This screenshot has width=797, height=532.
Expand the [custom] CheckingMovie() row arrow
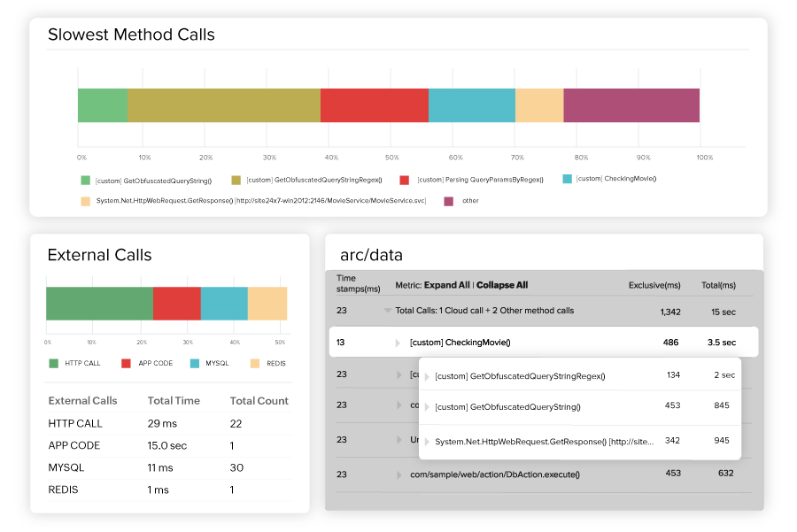point(398,343)
